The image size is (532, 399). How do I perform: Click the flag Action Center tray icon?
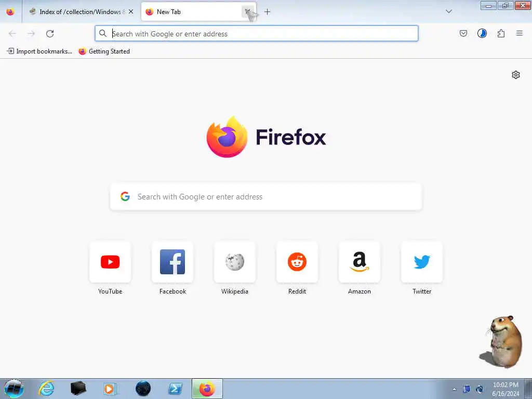467,389
